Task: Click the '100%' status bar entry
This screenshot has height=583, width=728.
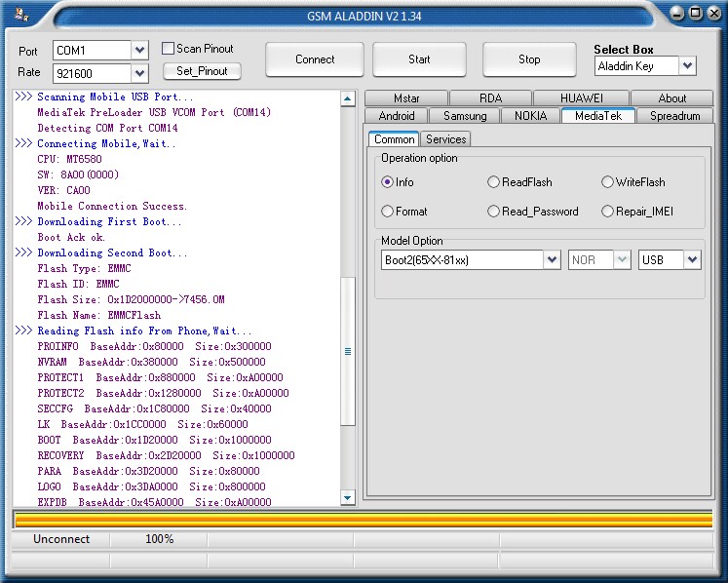Action: pyautogui.click(x=159, y=539)
